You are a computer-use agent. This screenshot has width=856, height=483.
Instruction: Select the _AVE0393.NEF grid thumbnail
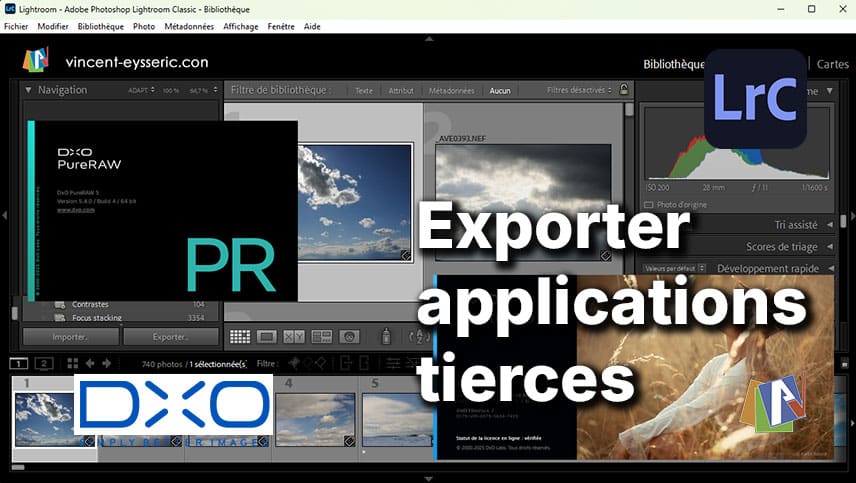pyautogui.click(x=524, y=202)
